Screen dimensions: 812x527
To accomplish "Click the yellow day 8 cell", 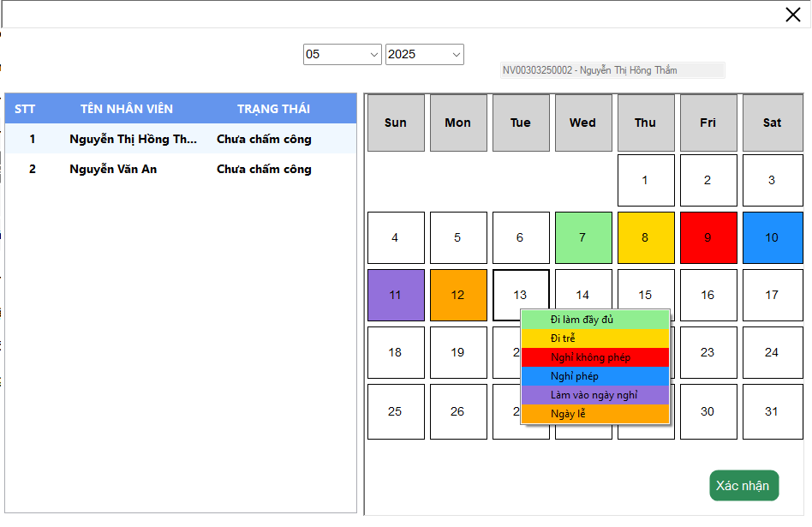I will 646,238.
